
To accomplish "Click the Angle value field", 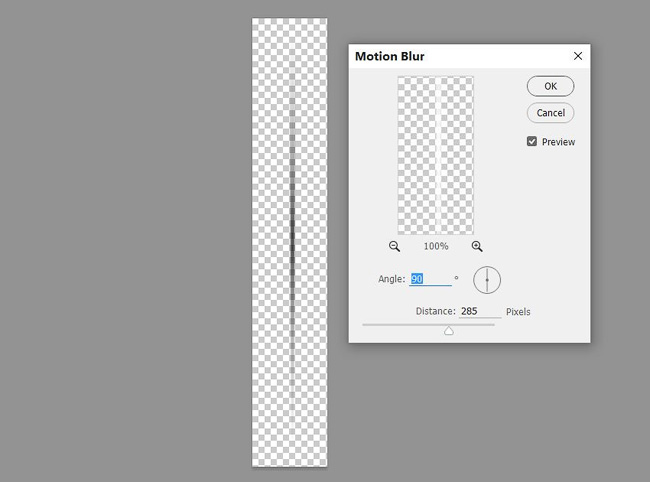I will (430, 279).
